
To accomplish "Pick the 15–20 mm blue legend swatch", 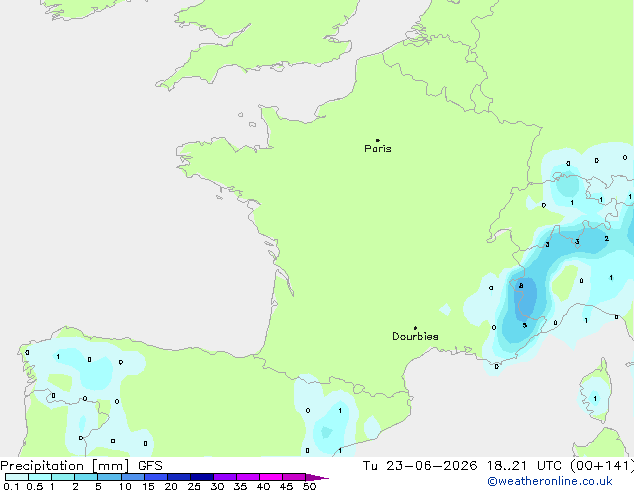I will tap(155, 477).
